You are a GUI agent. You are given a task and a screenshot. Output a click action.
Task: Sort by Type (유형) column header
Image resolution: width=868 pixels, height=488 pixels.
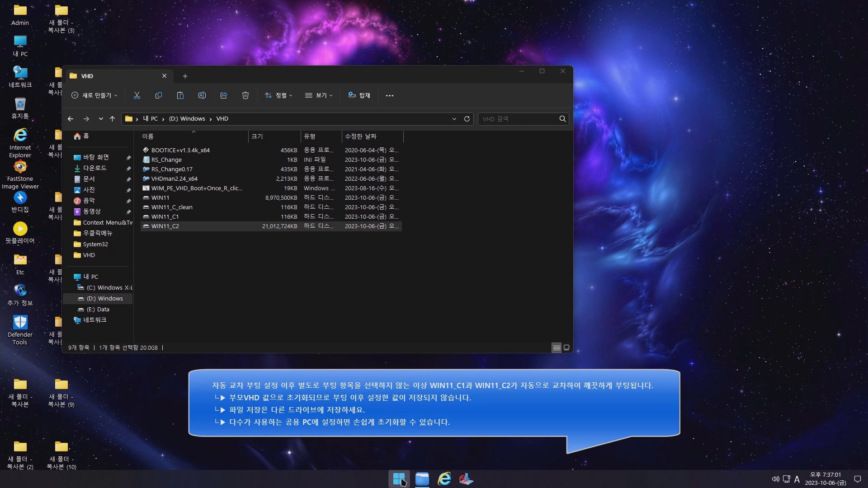click(321, 136)
